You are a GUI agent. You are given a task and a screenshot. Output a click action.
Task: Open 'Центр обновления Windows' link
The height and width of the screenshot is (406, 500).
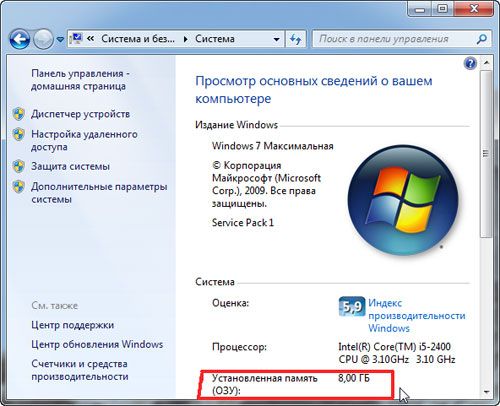coord(97,344)
